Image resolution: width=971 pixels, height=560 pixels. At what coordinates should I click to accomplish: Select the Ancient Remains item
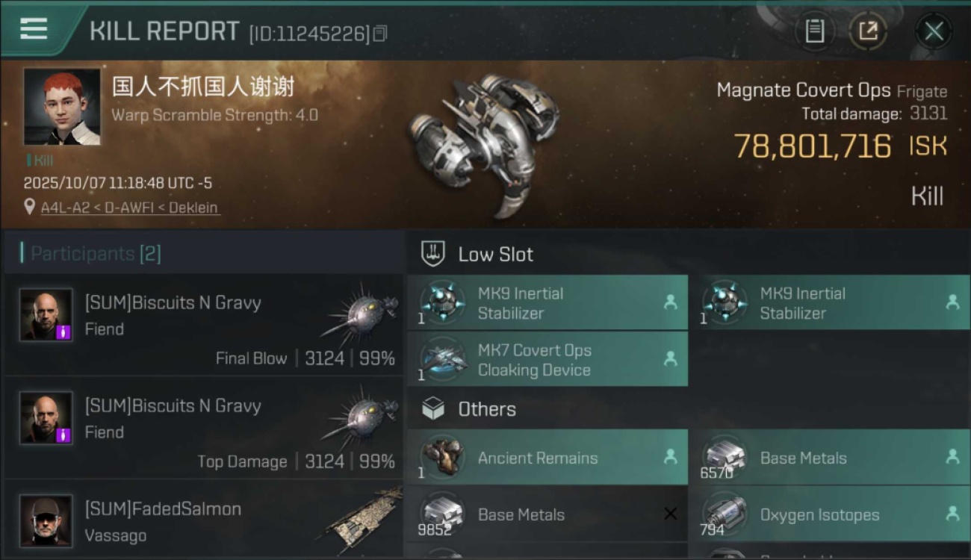click(547, 458)
